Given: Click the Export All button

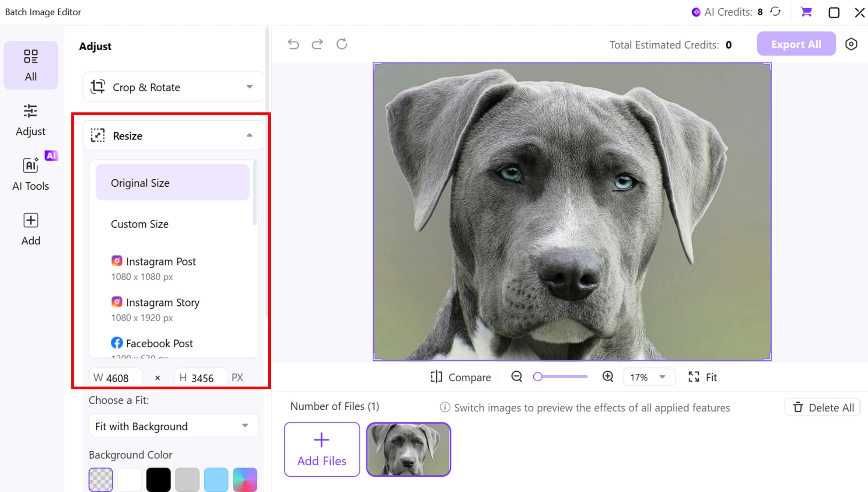Looking at the screenshot, I should click(x=795, y=44).
